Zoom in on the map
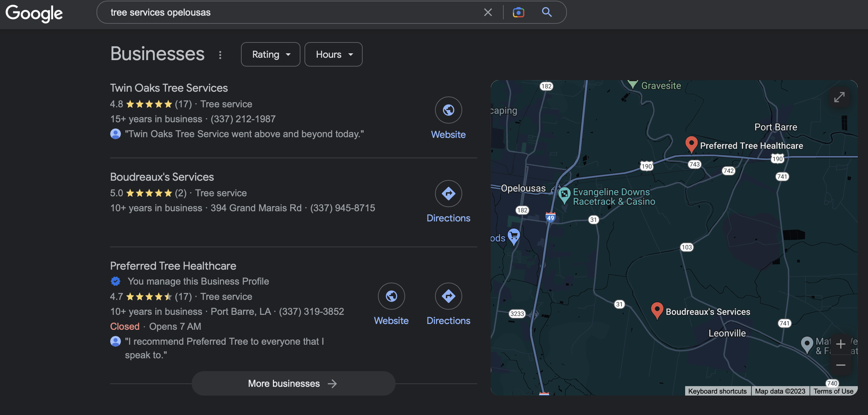This screenshot has width=868, height=415. click(840, 344)
